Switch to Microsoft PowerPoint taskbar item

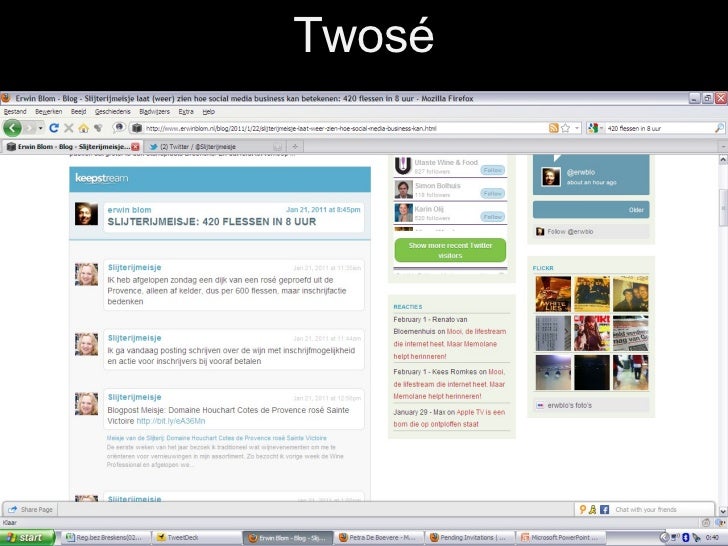(562, 537)
